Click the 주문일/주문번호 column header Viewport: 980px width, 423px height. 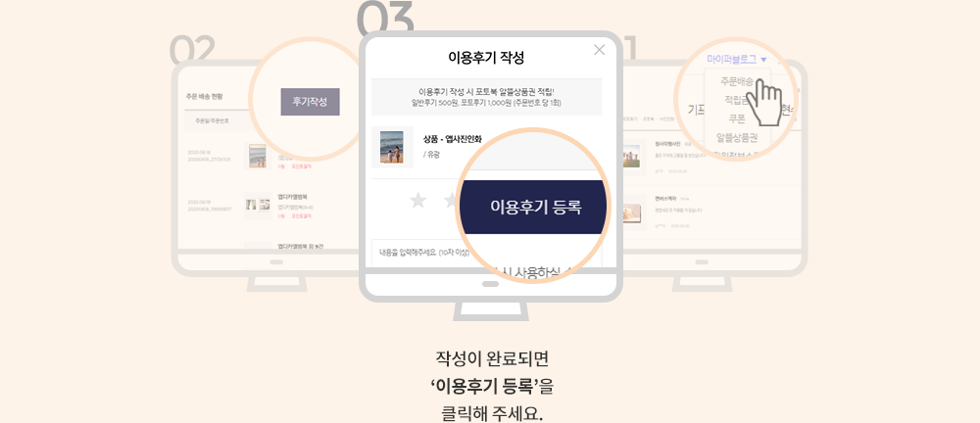212,120
